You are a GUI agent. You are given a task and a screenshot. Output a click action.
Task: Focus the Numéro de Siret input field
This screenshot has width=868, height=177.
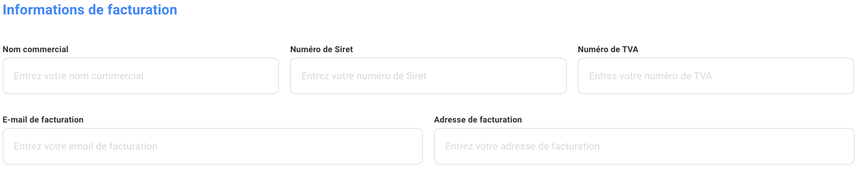428,76
